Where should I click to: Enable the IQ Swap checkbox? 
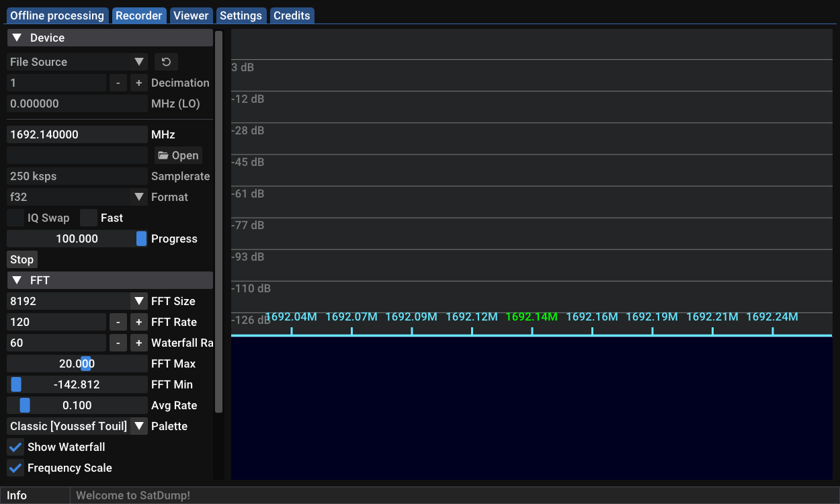tap(15, 218)
